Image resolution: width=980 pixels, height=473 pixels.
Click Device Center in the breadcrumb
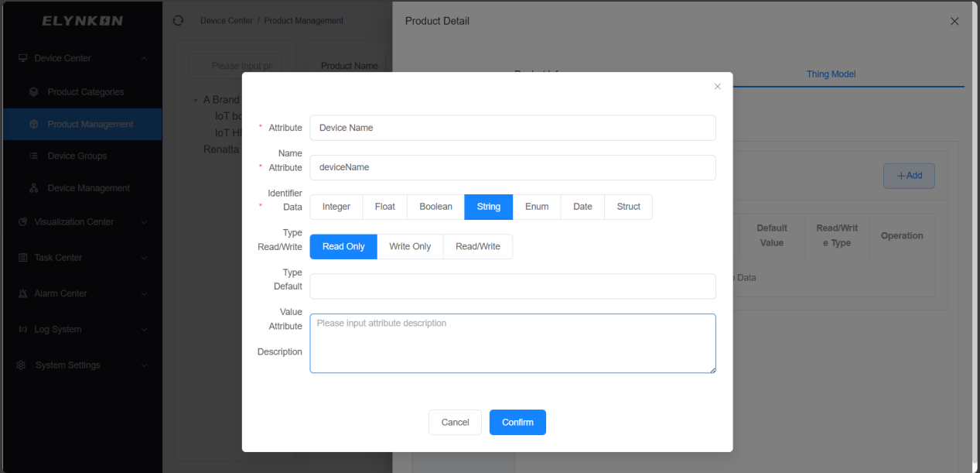click(227, 21)
